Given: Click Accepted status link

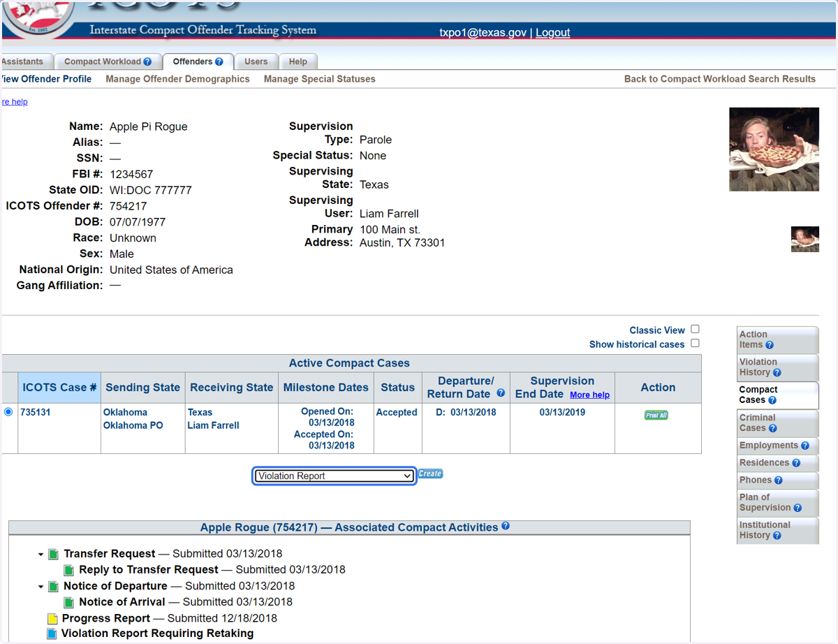Looking at the screenshot, I should pos(397,413).
